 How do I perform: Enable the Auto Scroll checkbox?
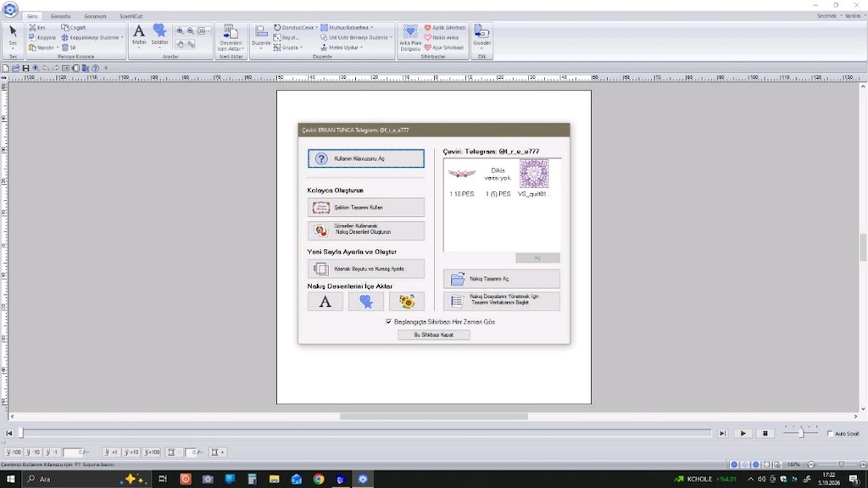pyautogui.click(x=830, y=433)
